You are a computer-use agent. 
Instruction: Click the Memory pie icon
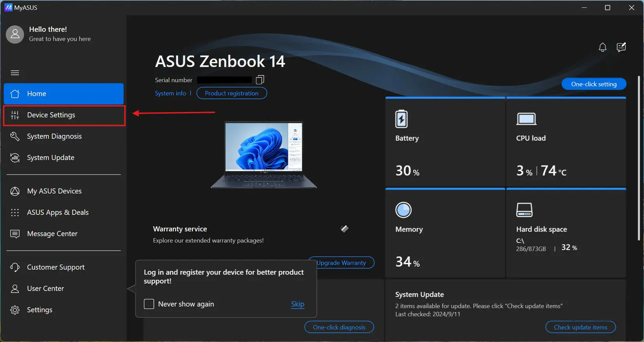point(403,210)
